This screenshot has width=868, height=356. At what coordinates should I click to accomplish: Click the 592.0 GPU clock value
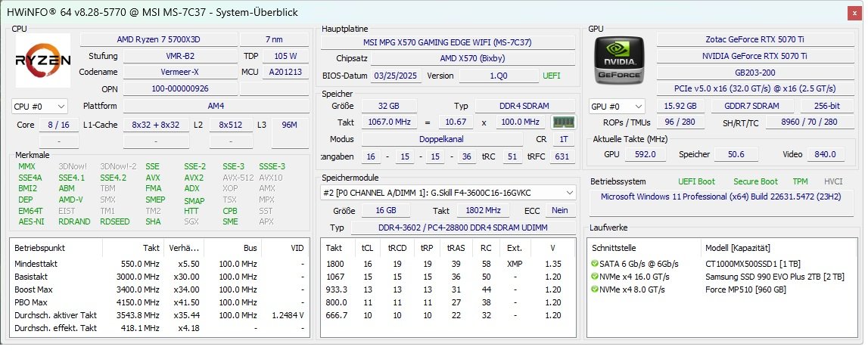645,154
